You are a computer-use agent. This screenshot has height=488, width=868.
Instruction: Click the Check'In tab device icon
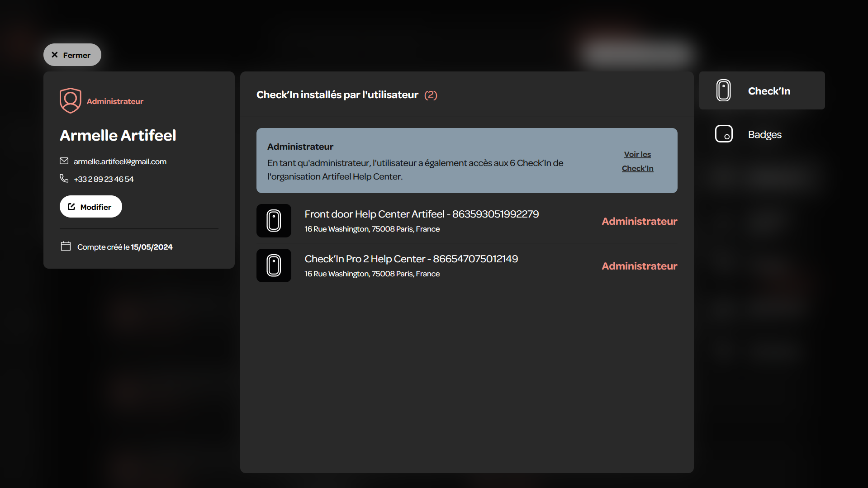click(x=724, y=90)
